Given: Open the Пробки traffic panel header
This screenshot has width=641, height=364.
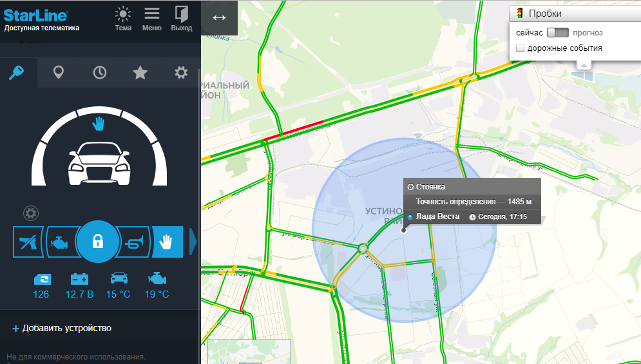Looking at the screenshot, I should (575, 14).
